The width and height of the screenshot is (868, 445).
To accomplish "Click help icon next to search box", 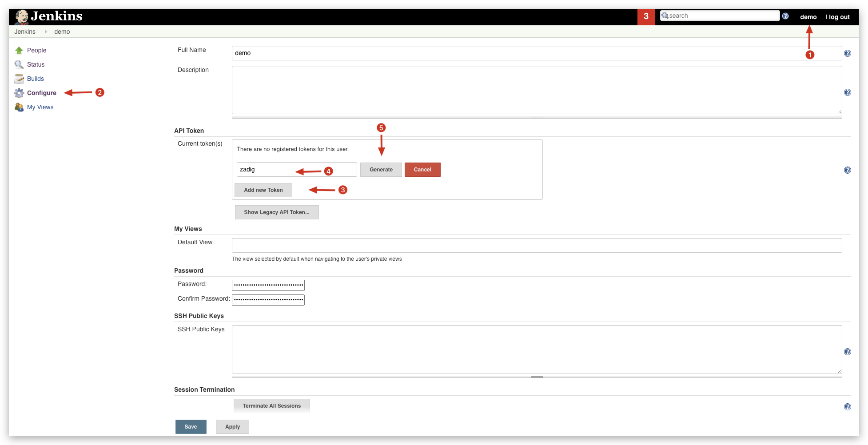I will 785,16.
